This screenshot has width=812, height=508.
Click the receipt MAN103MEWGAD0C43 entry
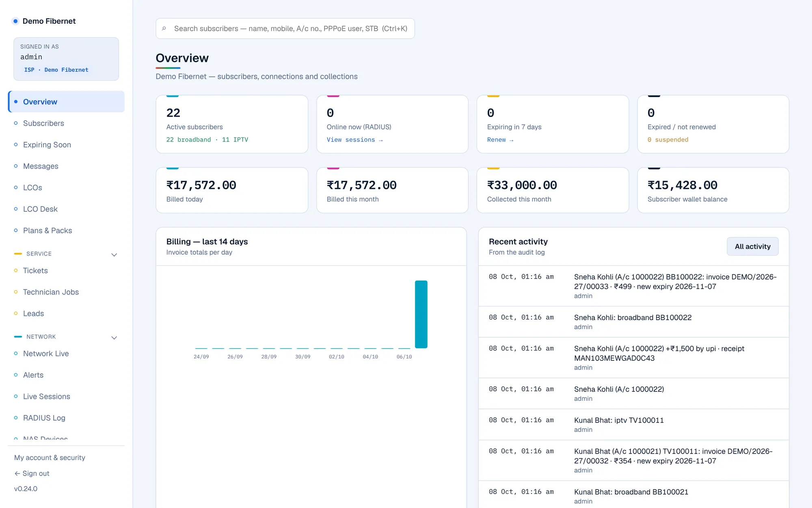[x=633, y=358]
